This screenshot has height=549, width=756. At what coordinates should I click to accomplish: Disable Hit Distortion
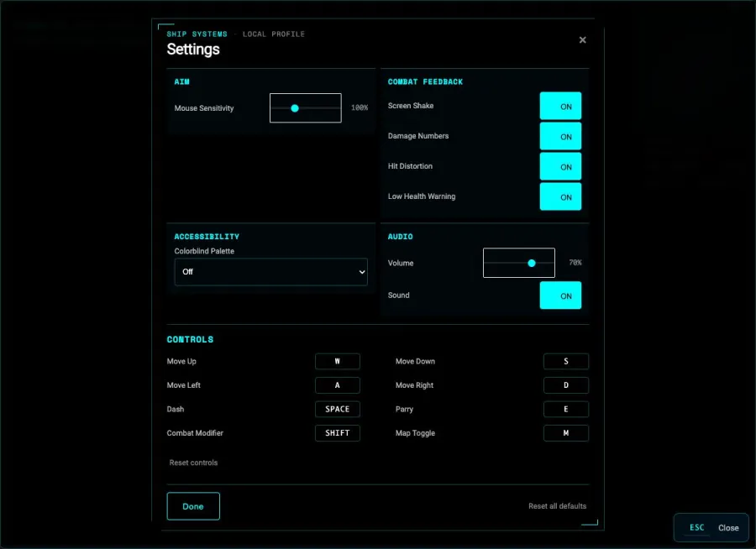[x=560, y=167]
